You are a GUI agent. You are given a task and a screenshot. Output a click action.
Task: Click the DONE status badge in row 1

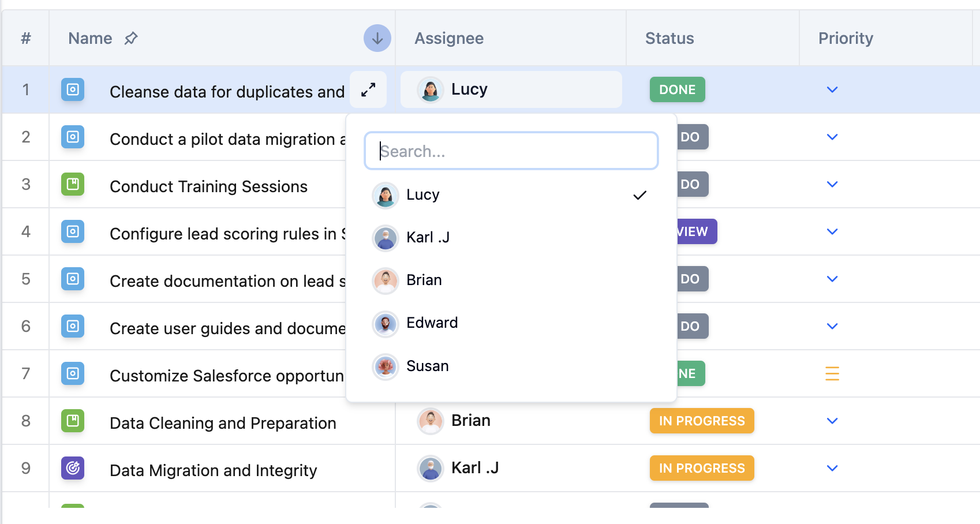677,89
